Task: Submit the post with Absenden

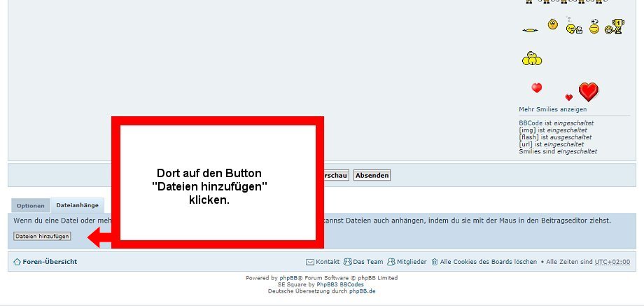Action: 372,175
